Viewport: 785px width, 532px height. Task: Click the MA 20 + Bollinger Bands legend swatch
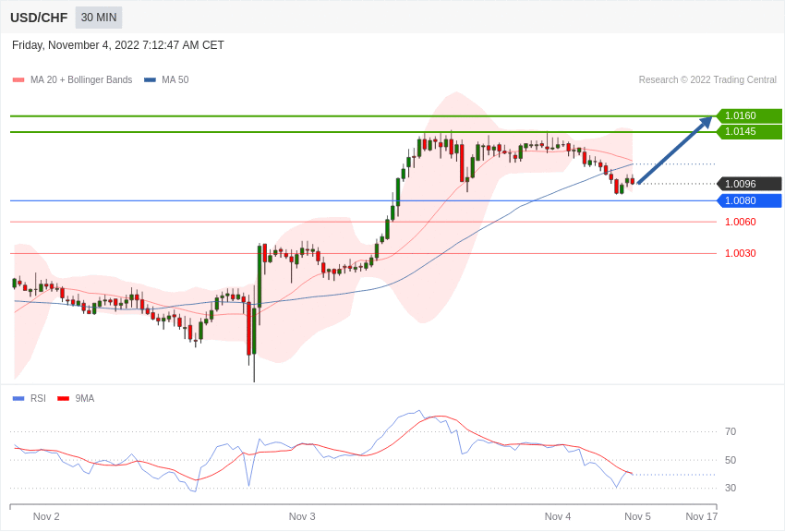point(18,80)
